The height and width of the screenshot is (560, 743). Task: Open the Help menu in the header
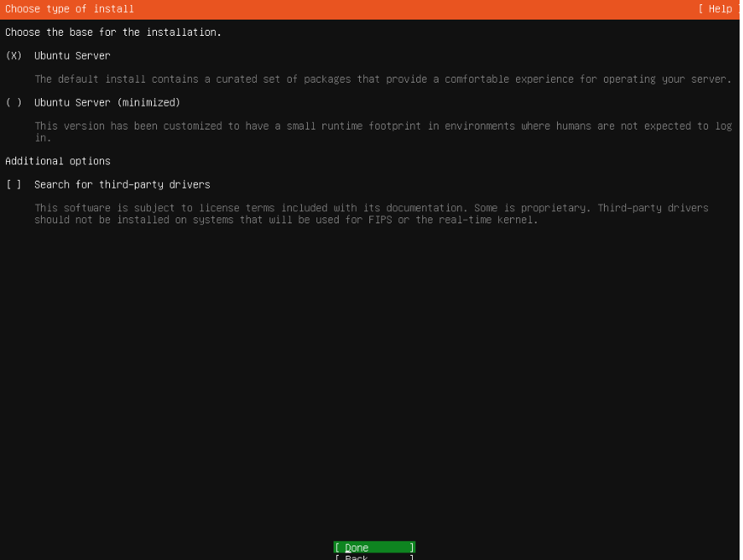[x=718, y=9]
